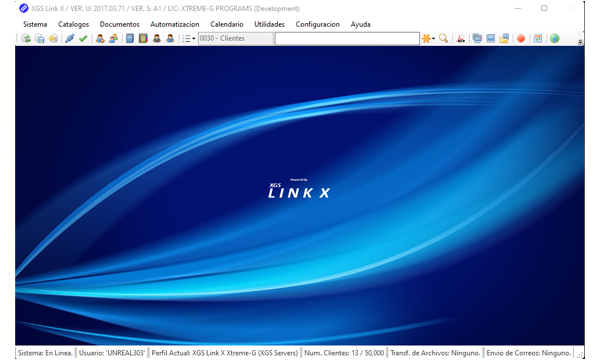600x360 pixels.
Task: Click the green checkmark toolbar icon
Action: [x=83, y=38]
